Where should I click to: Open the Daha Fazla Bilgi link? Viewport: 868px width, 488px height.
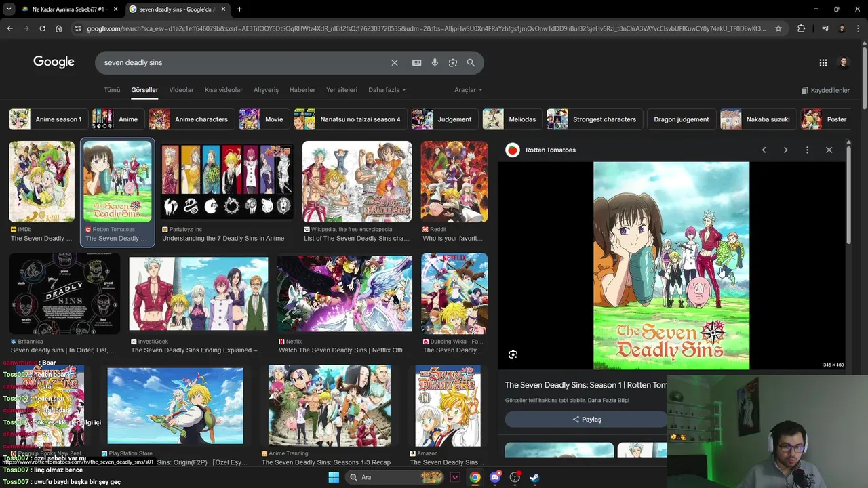pos(608,400)
